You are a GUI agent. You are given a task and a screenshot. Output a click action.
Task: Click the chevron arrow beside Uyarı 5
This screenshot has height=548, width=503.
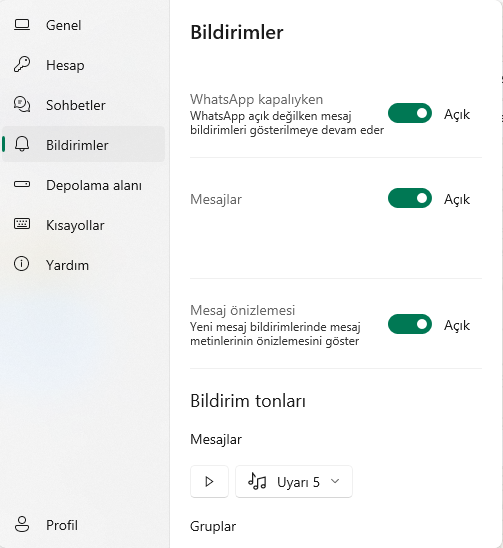[335, 481]
